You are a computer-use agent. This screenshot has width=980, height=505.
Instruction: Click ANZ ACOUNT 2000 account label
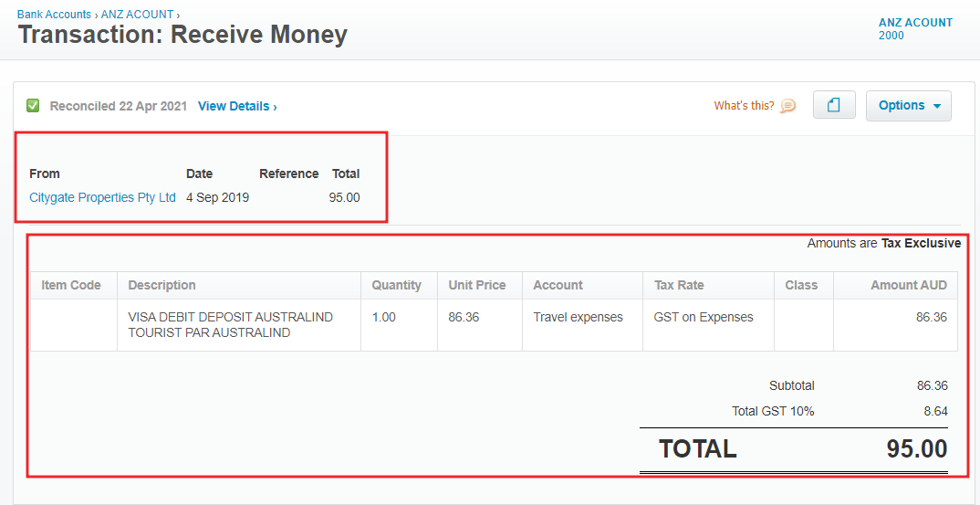915,29
